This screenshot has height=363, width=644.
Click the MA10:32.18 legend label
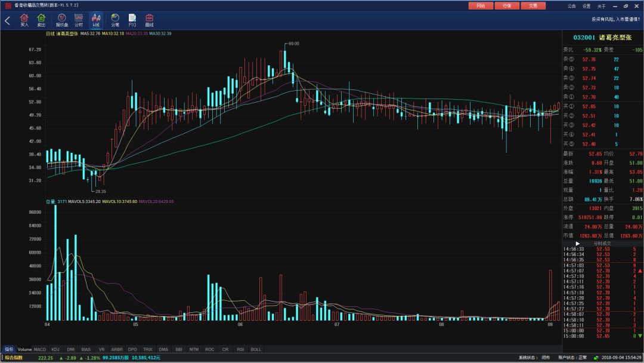coord(113,33)
